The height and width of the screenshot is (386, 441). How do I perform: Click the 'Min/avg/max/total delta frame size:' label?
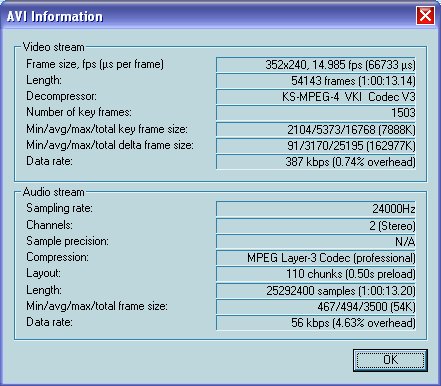(110, 145)
